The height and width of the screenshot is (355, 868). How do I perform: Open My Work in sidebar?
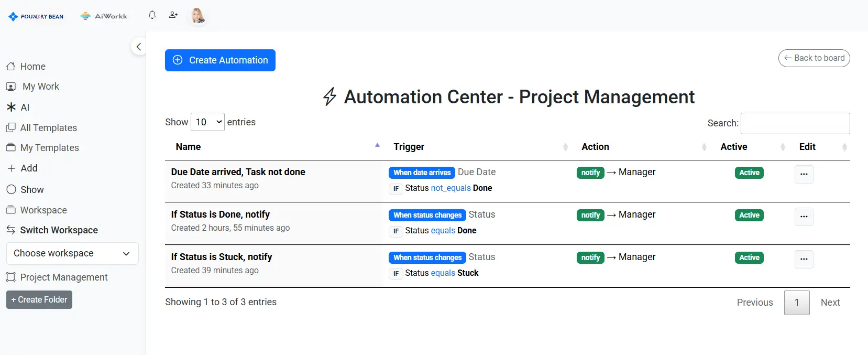pos(32,87)
